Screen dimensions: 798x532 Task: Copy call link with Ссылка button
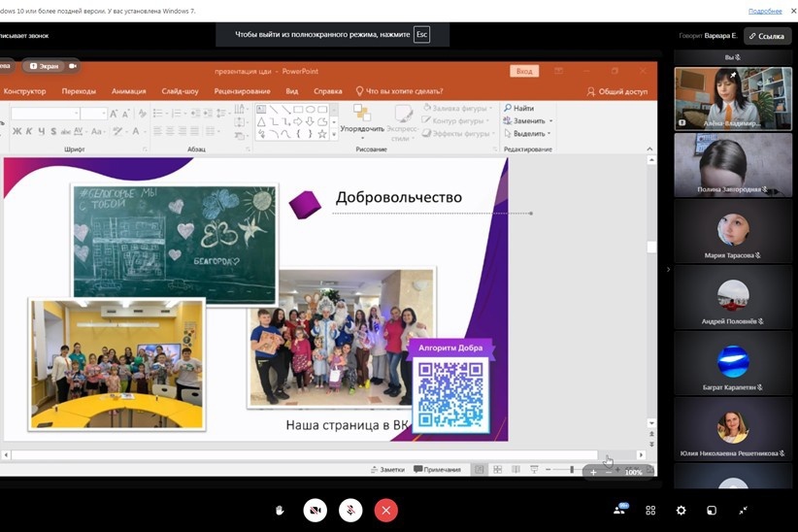click(767, 36)
